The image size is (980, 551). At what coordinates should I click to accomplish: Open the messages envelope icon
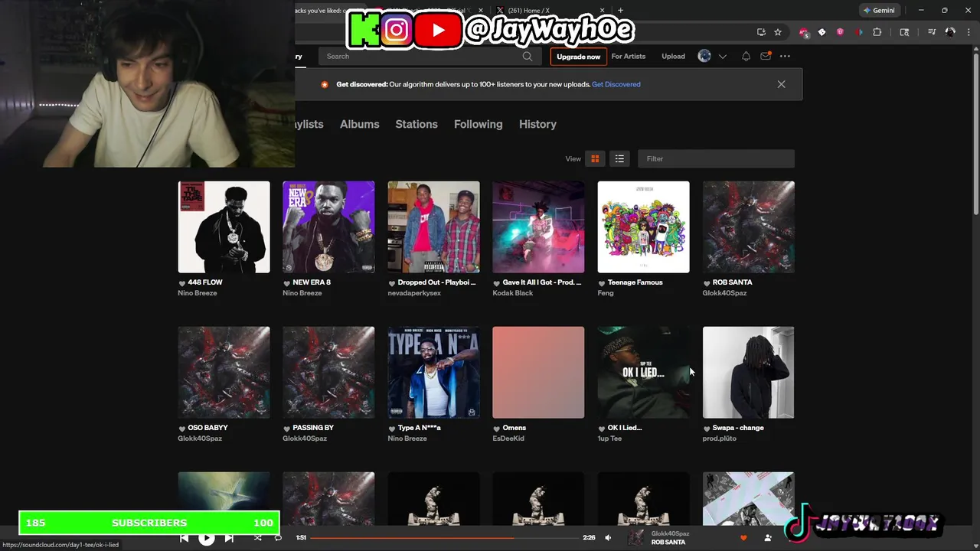[x=765, y=56]
